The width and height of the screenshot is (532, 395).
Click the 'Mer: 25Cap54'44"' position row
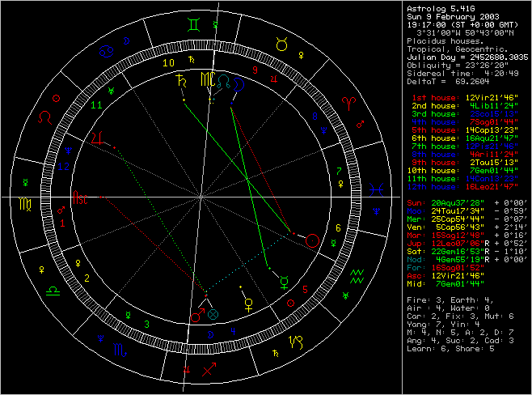(x=467, y=219)
